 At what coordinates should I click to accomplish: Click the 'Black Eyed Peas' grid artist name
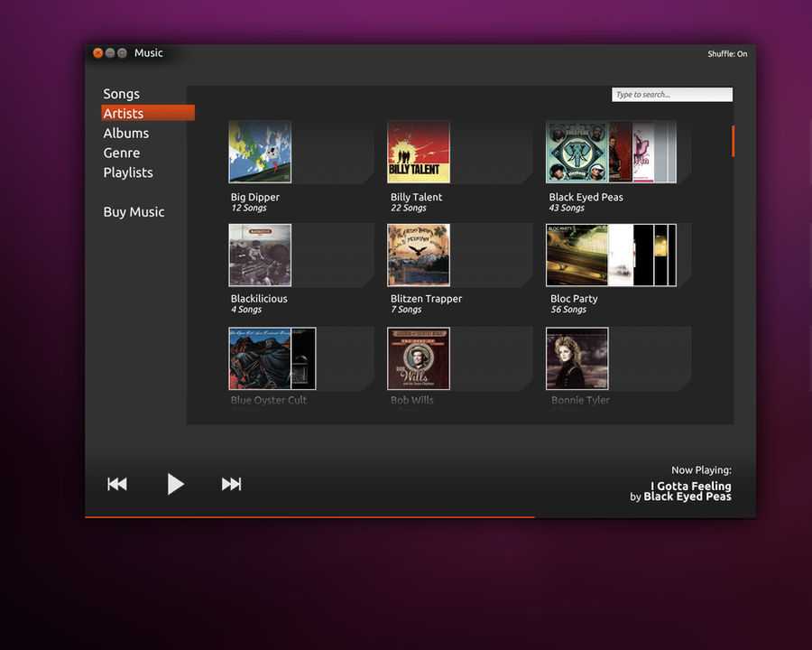point(586,197)
